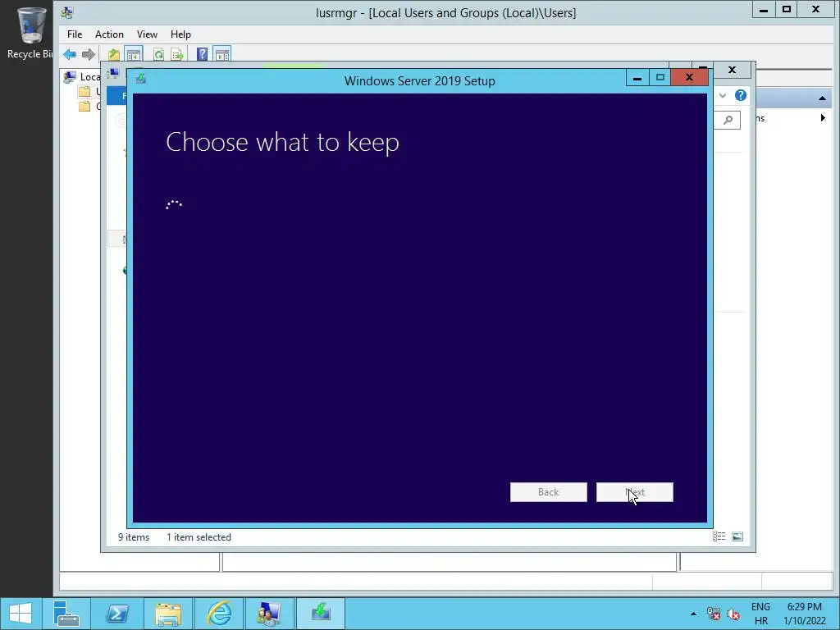
Task: Close the Explorer window behind Setup
Action: 732,70
